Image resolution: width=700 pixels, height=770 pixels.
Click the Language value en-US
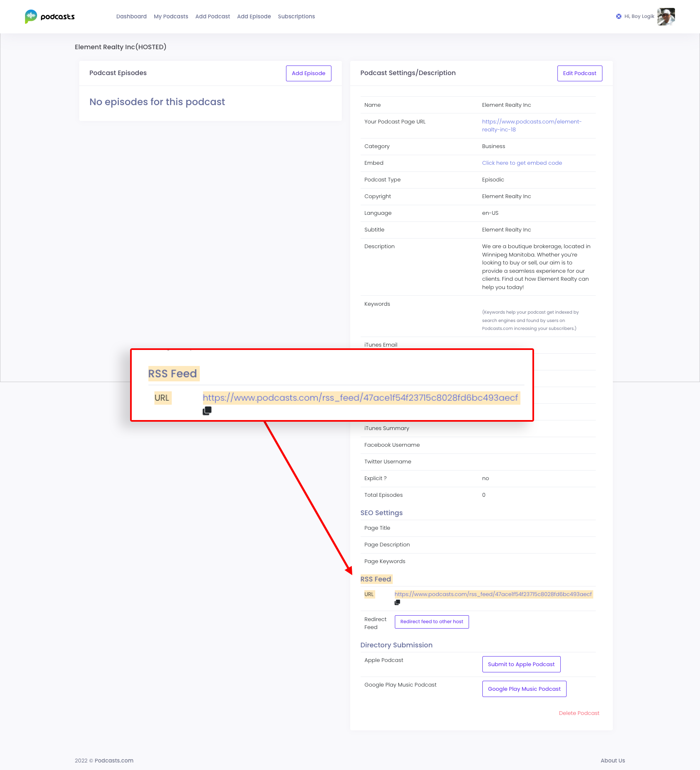[490, 213]
